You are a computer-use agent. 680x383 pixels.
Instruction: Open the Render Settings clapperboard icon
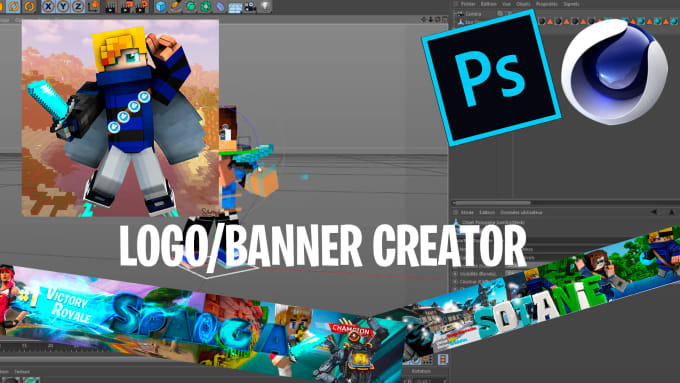coord(142,7)
